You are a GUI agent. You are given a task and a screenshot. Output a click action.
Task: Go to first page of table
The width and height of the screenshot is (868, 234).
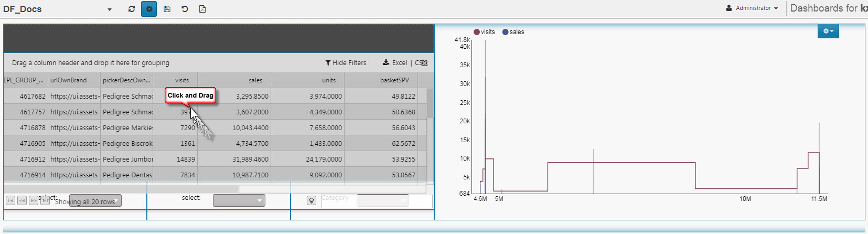10,200
